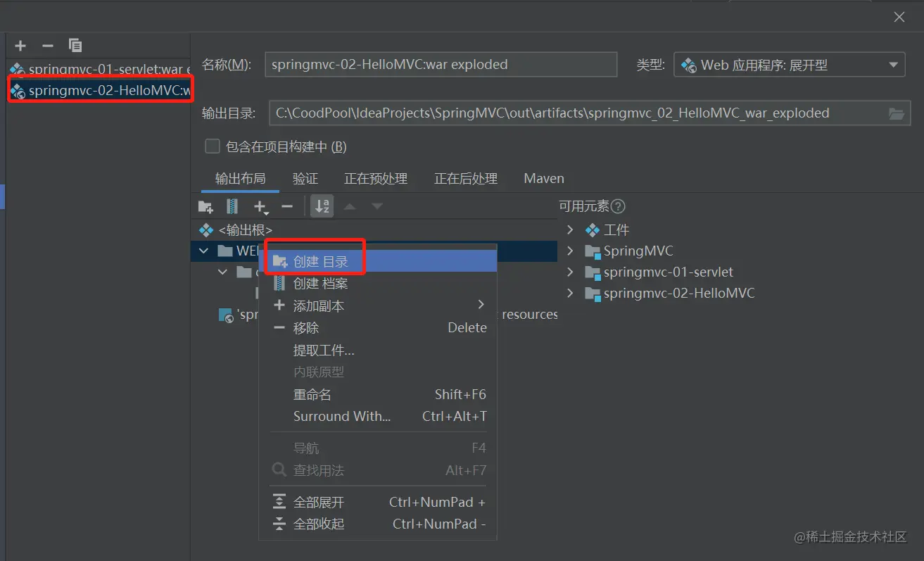Add a new artifact with plus icon

click(x=20, y=46)
